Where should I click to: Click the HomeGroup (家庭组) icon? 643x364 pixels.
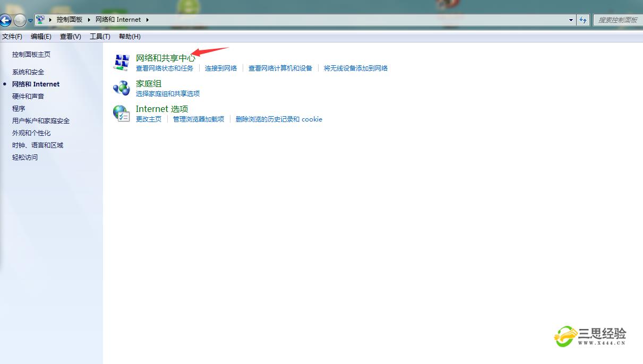pyautogui.click(x=122, y=88)
